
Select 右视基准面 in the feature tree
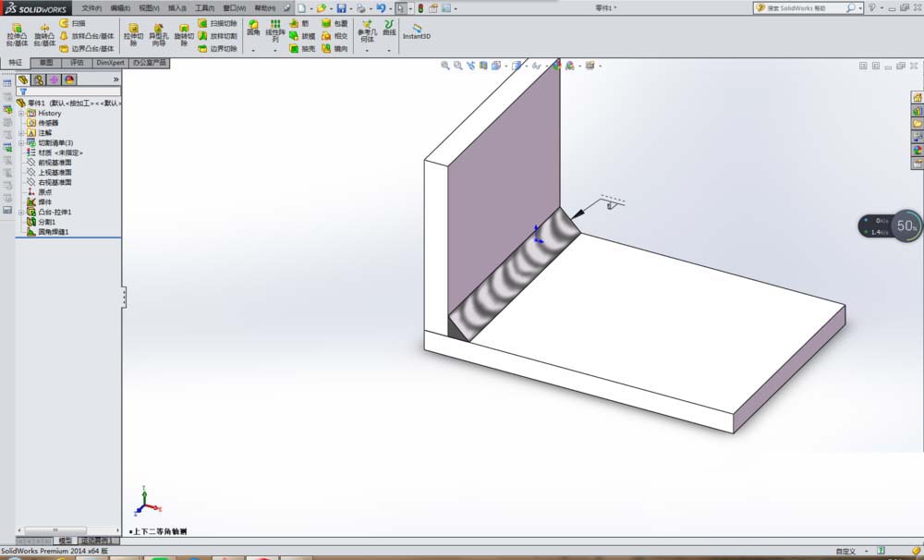pyautogui.click(x=50, y=182)
